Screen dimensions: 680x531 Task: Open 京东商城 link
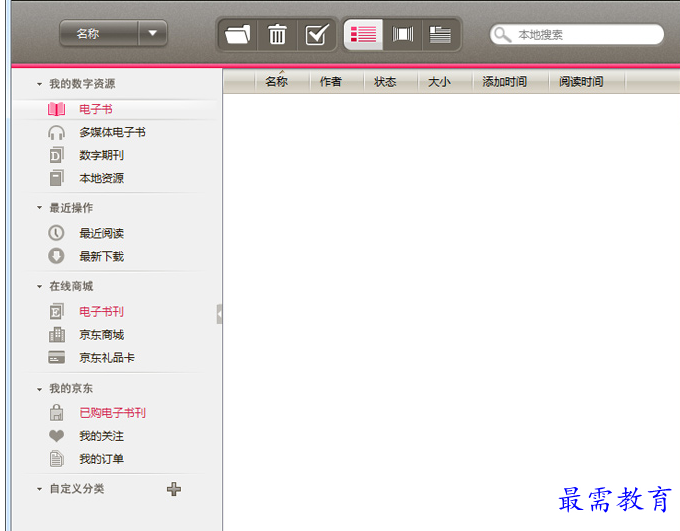[x=101, y=335]
